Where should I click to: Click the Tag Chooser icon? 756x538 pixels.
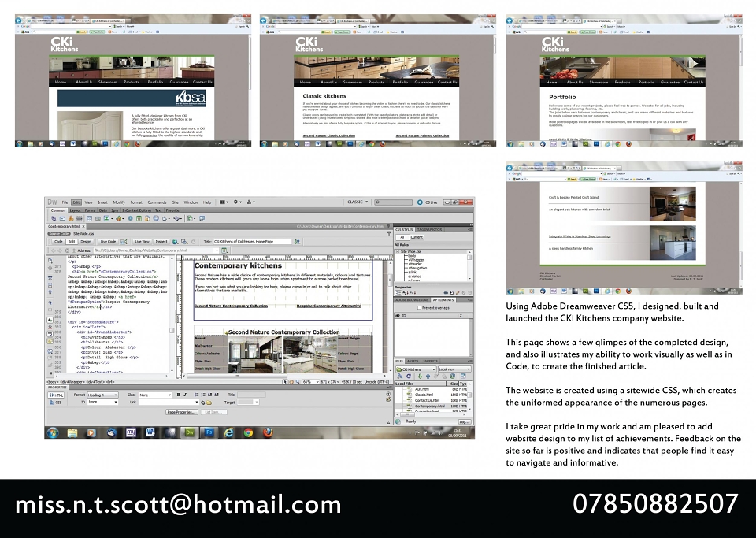pyautogui.click(x=202, y=218)
